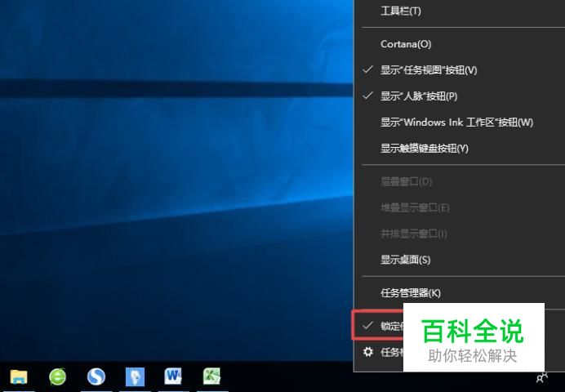Enable 显示"Windows Ink 工作区"按钮(W)
Viewport: 565px width, 392px height.
tap(460, 122)
